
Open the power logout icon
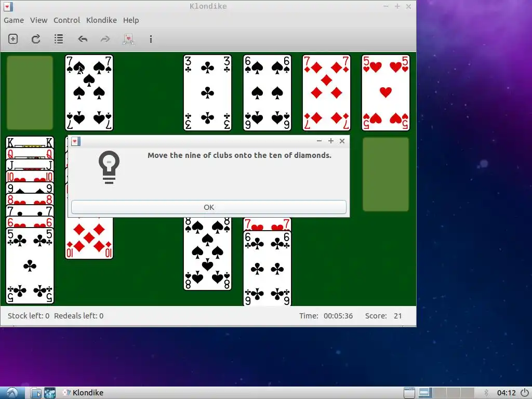(525, 393)
